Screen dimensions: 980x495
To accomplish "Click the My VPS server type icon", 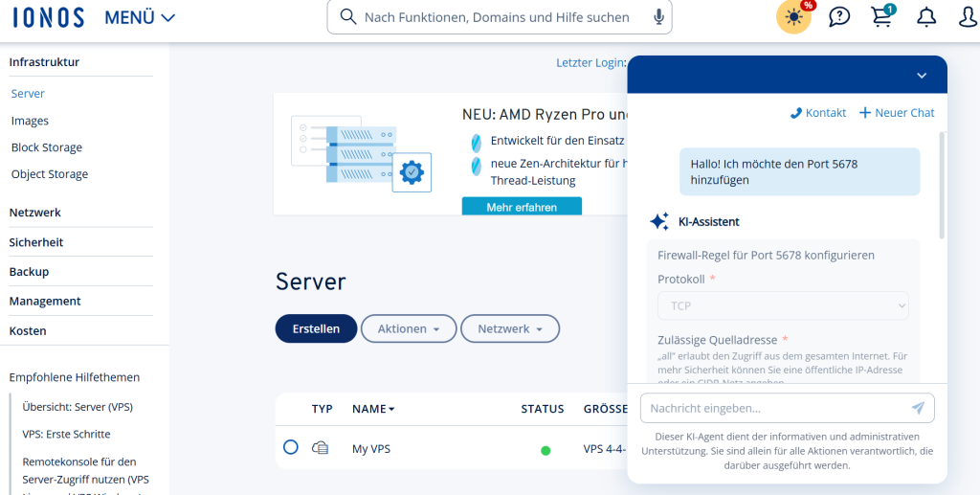I will point(320,447).
